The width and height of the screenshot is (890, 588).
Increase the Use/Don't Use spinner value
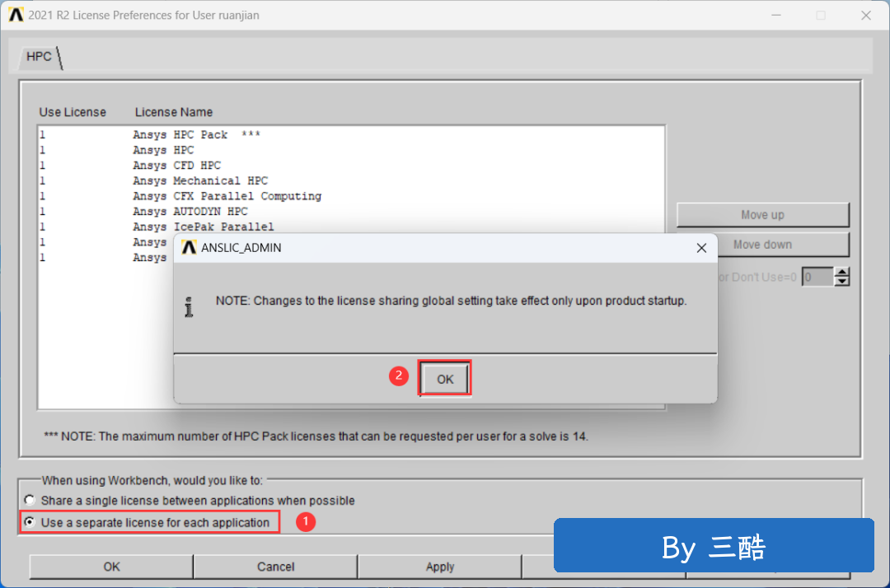click(x=842, y=272)
